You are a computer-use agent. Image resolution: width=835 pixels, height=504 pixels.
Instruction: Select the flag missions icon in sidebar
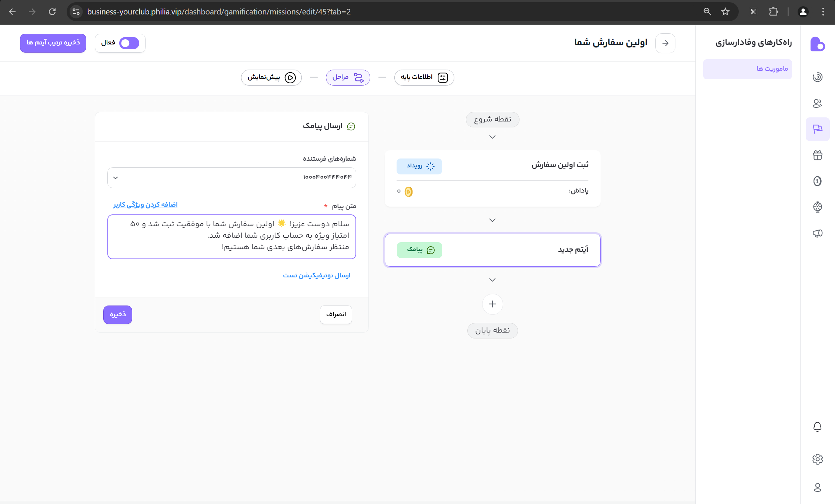click(x=817, y=129)
